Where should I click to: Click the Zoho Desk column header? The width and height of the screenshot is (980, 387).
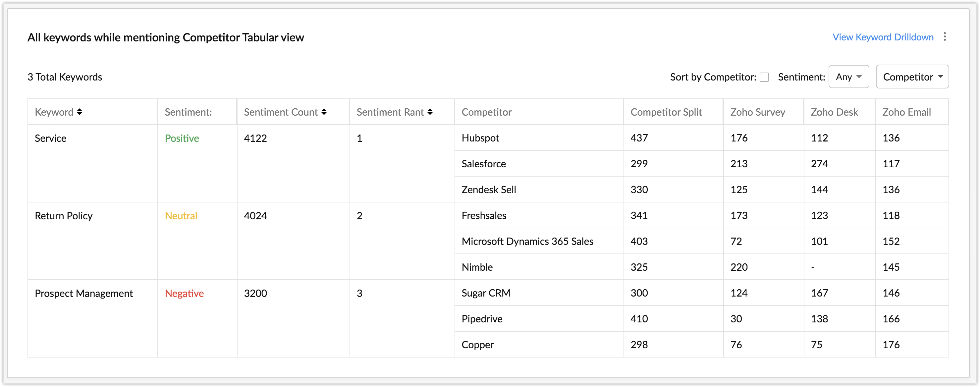834,112
